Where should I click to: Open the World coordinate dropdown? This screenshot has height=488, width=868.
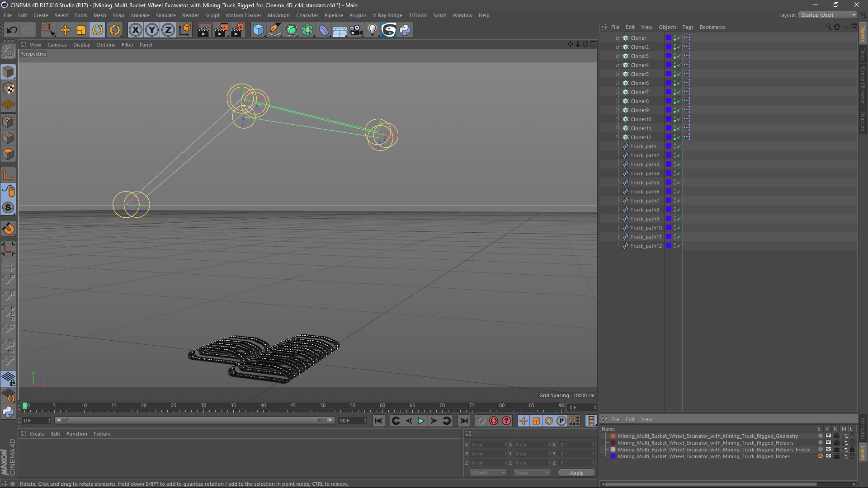pos(489,473)
